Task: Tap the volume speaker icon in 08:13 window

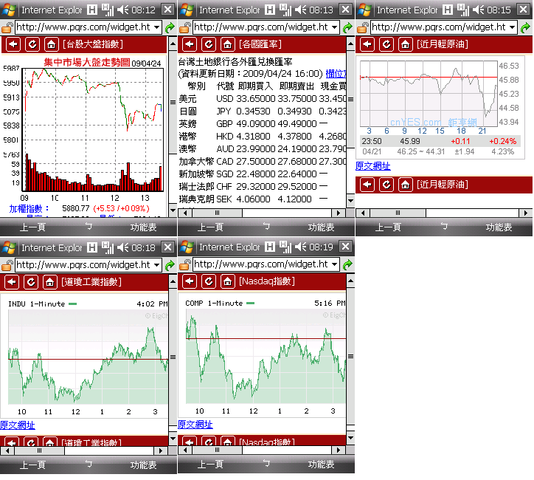Action: click(x=301, y=10)
